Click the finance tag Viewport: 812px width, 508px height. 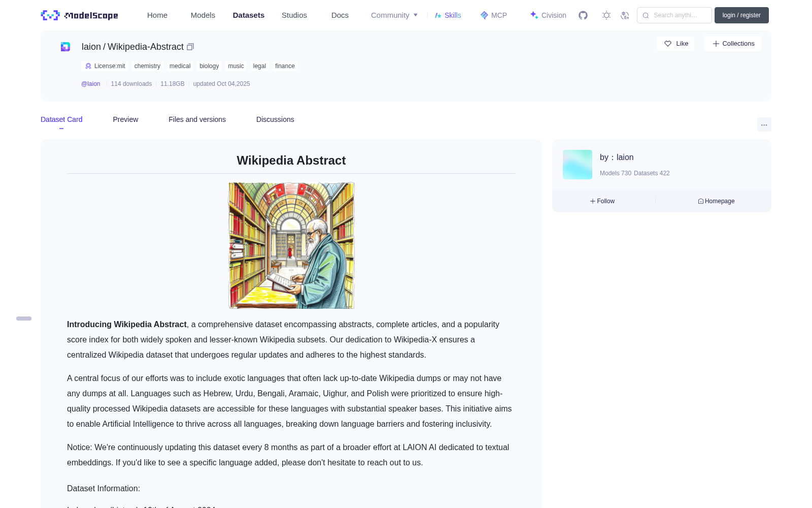coord(285,66)
